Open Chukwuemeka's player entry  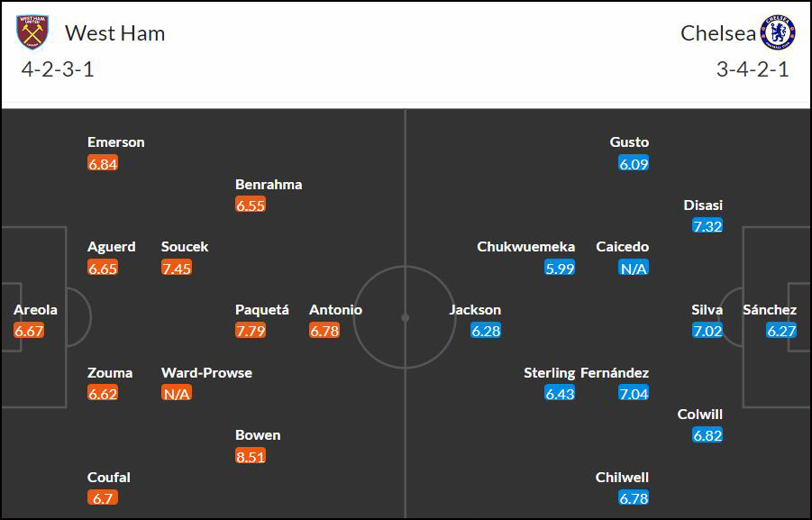point(525,247)
